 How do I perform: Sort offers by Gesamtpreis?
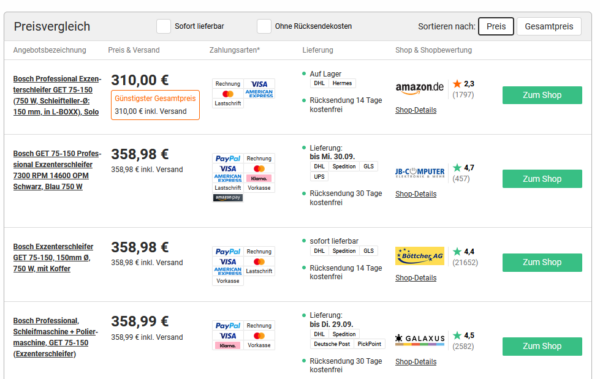click(x=549, y=26)
